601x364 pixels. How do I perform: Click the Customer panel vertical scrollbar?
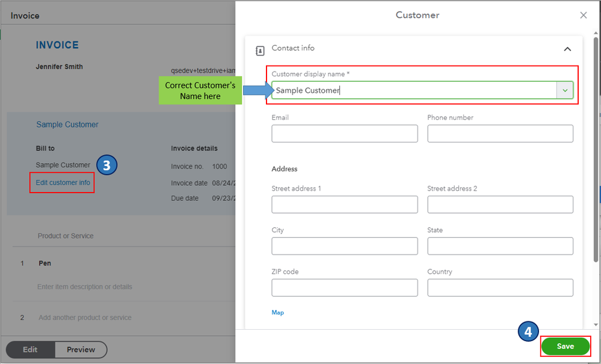point(596,150)
